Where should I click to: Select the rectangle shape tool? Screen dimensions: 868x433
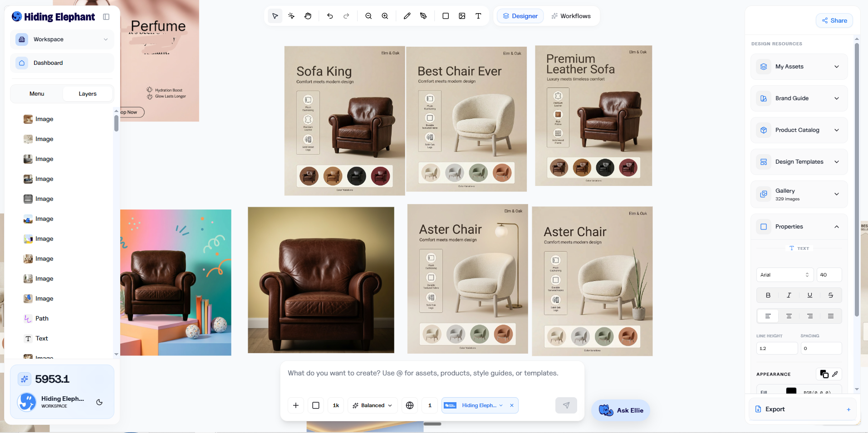446,16
